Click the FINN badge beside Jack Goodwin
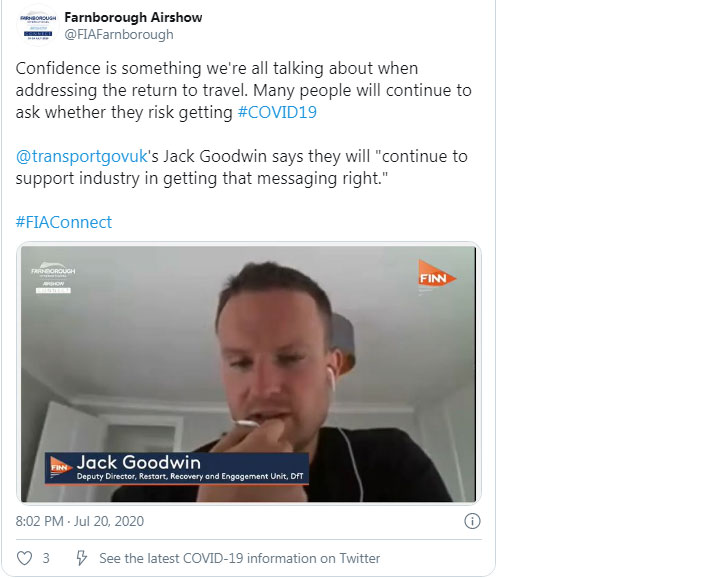This screenshot has height=578, width=710. pos(60,467)
